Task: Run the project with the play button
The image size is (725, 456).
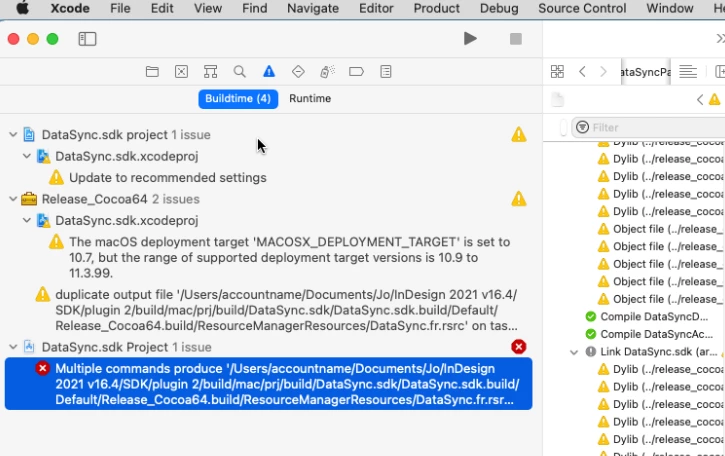Action: click(470, 39)
